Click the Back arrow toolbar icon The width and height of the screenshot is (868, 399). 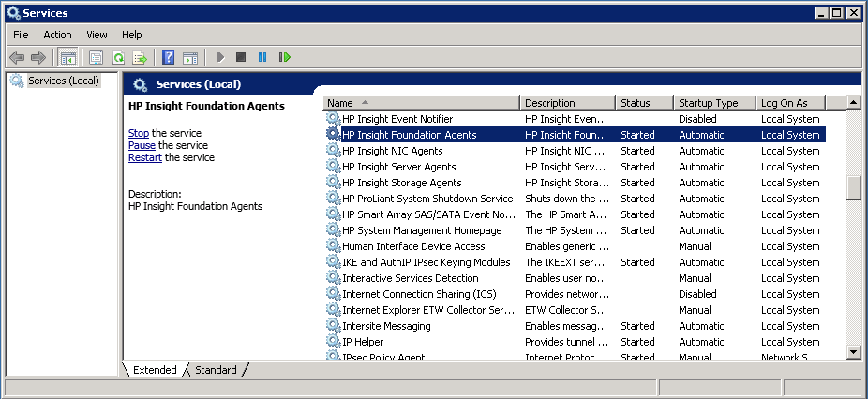click(17, 57)
